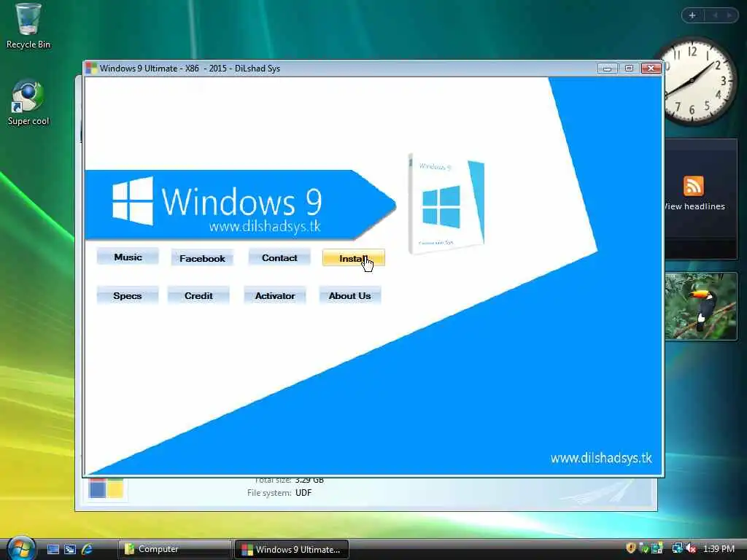Open the Specs button
Image resolution: width=747 pixels, height=560 pixels.
(x=127, y=295)
